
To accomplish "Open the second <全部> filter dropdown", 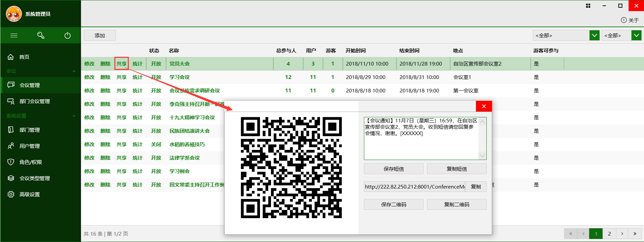I will click(x=636, y=35).
